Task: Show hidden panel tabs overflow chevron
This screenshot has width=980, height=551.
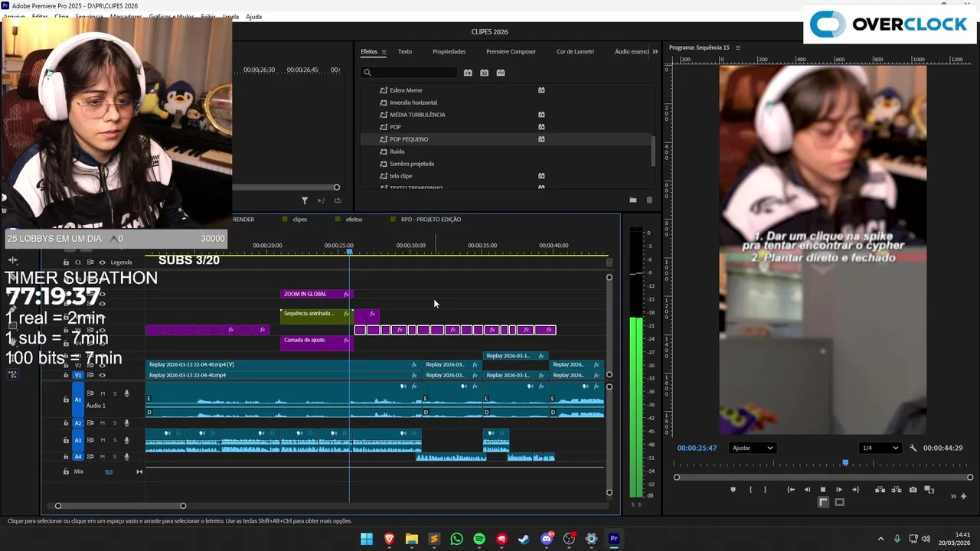Action: coord(655,51)
